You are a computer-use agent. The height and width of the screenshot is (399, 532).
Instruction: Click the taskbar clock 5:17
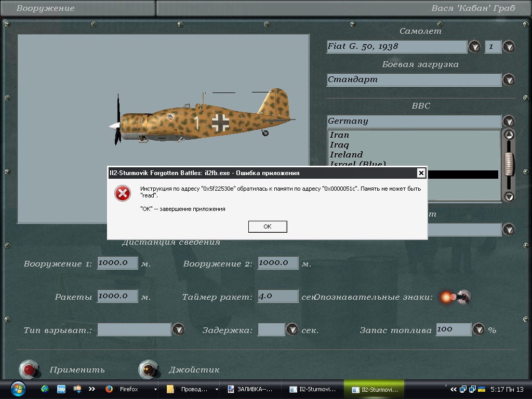pyautogui.click(x=507, y=390)
